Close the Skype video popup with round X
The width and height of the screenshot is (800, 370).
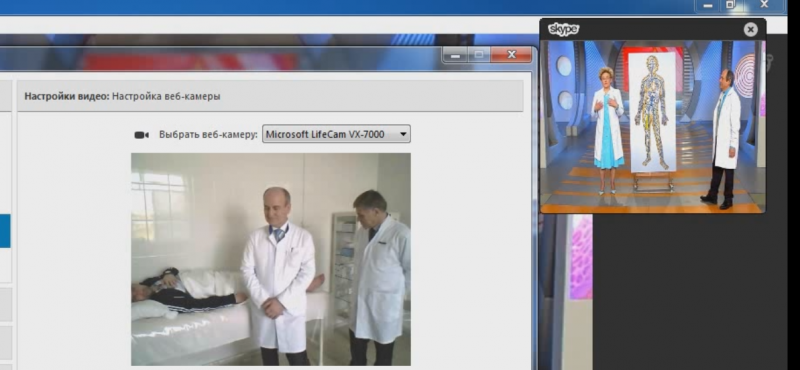(x=750, y=30)
